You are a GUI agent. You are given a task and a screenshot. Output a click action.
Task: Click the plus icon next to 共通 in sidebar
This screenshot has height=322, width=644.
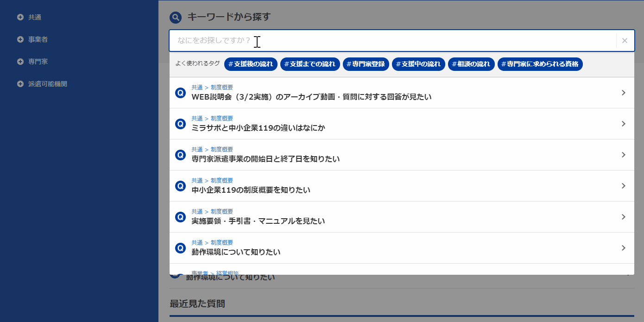[19, 17]
